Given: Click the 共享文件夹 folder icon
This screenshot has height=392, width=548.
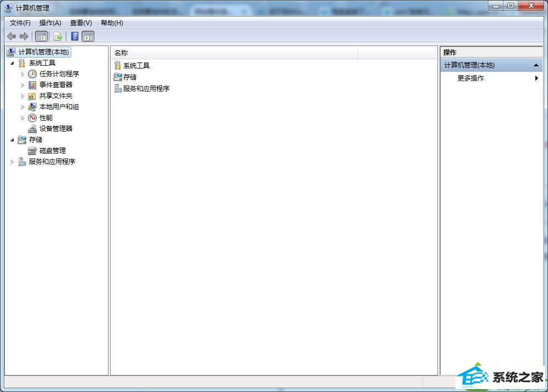Looking at the screenshot, I should [x=32, y=96].
